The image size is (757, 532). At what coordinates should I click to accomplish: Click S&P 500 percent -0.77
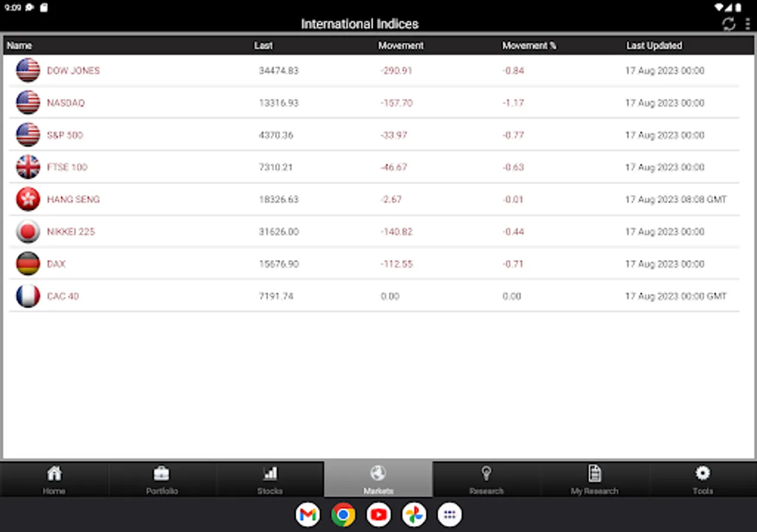[513, 135]
